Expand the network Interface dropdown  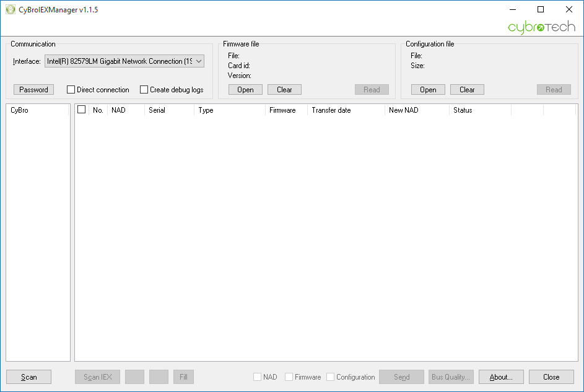[x=199, y=61]
